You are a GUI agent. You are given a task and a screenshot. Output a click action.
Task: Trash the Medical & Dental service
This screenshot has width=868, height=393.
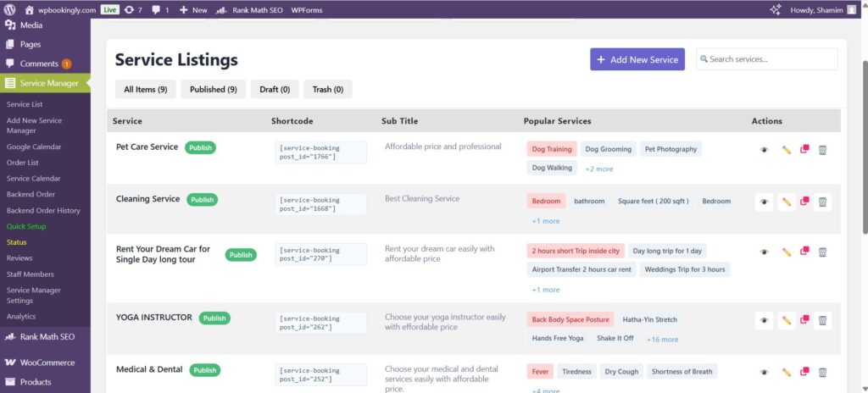coord(822,372)
